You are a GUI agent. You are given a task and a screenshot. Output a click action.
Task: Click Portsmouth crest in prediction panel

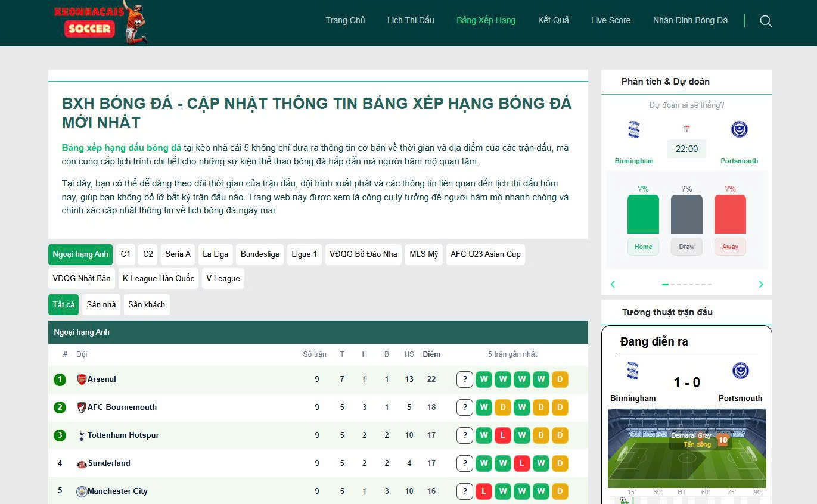(739, 129)
